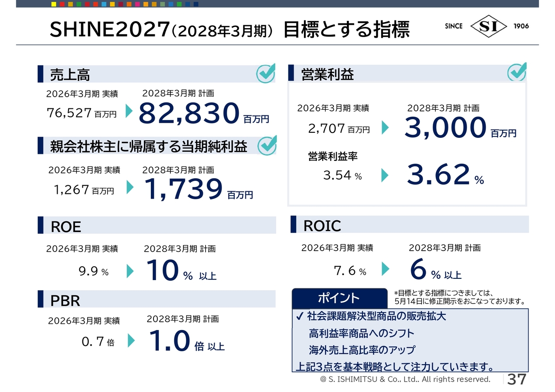
Task: Click the yellow square in the top color strip
Action: [54, 4]
